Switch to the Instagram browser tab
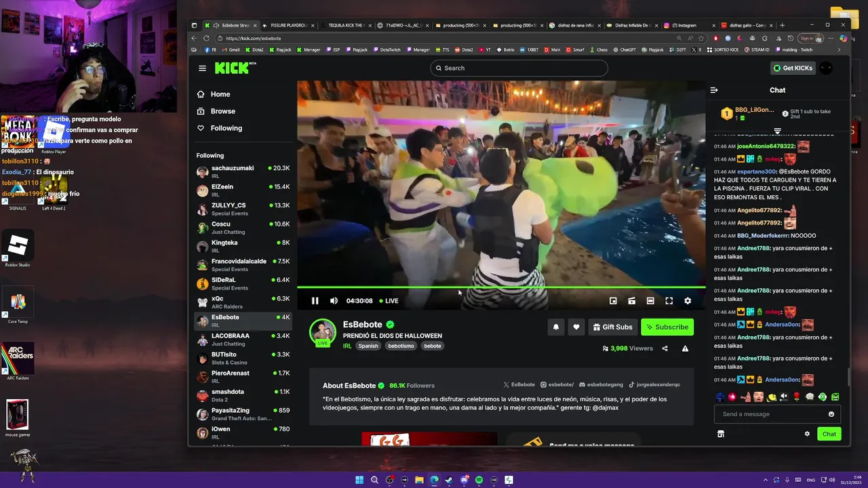Screen dimensions: 868x488 click(x=687, y=25)
